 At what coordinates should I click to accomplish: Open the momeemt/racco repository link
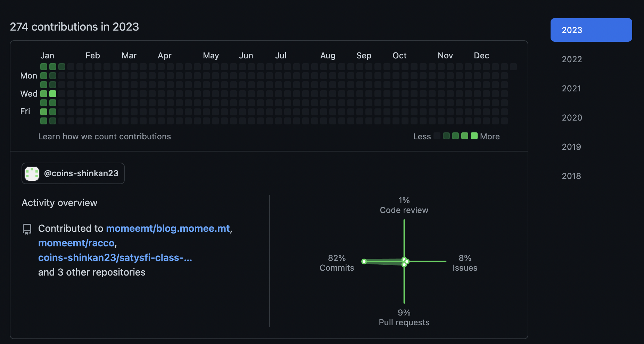76,243
